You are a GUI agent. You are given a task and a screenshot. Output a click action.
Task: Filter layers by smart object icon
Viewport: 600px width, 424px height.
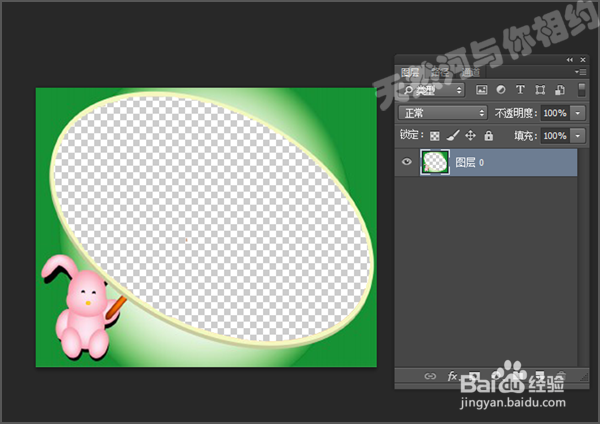point(560,90)
